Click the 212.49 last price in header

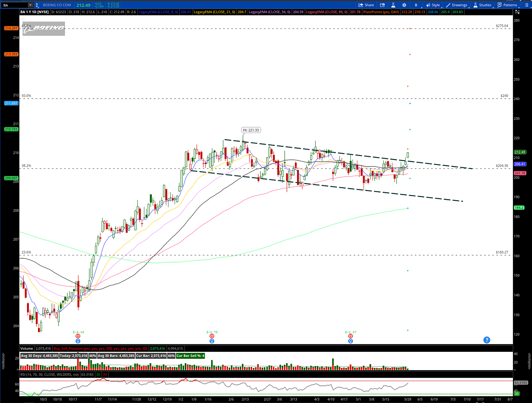pos(83,5)
